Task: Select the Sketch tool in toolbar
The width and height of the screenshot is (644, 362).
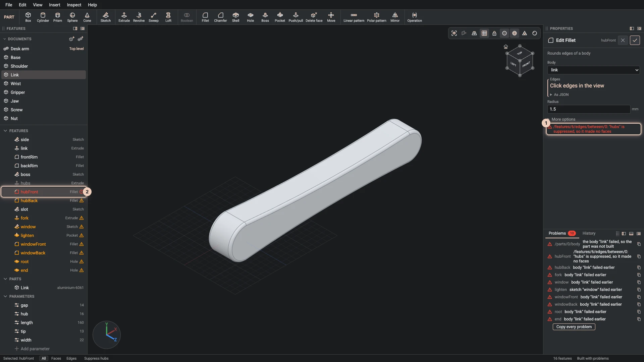Action: coord(105,17)
